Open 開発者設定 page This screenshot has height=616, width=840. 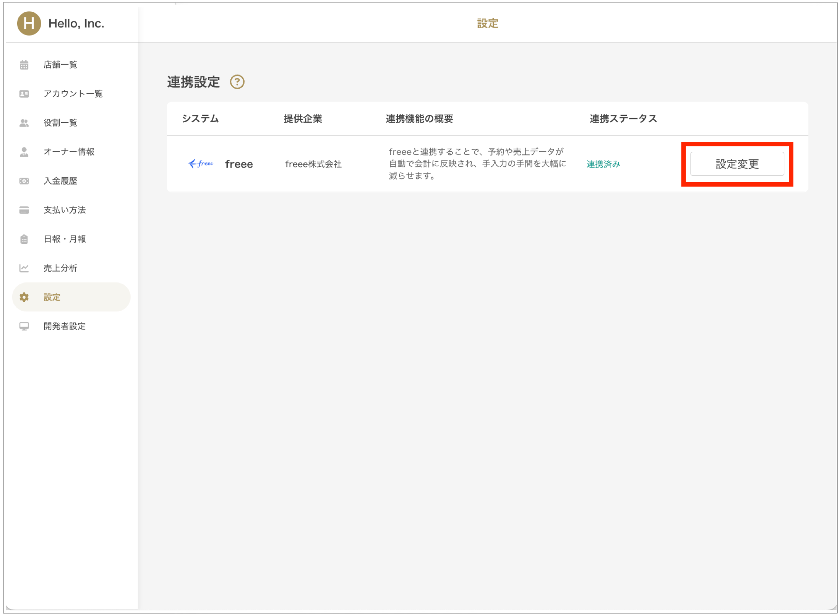(x=71, y=326)
